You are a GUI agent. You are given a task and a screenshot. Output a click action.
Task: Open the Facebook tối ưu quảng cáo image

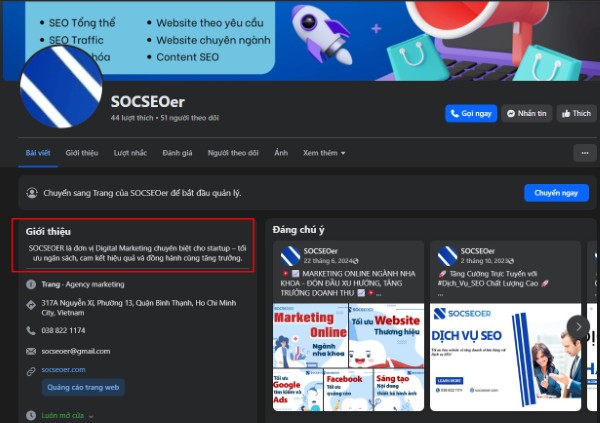click(x=348, y=390)
